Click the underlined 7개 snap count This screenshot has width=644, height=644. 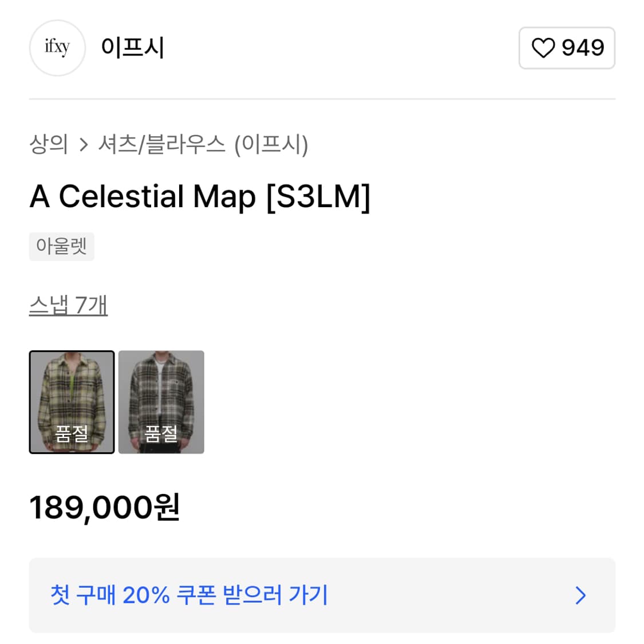[x=91, y=305]
